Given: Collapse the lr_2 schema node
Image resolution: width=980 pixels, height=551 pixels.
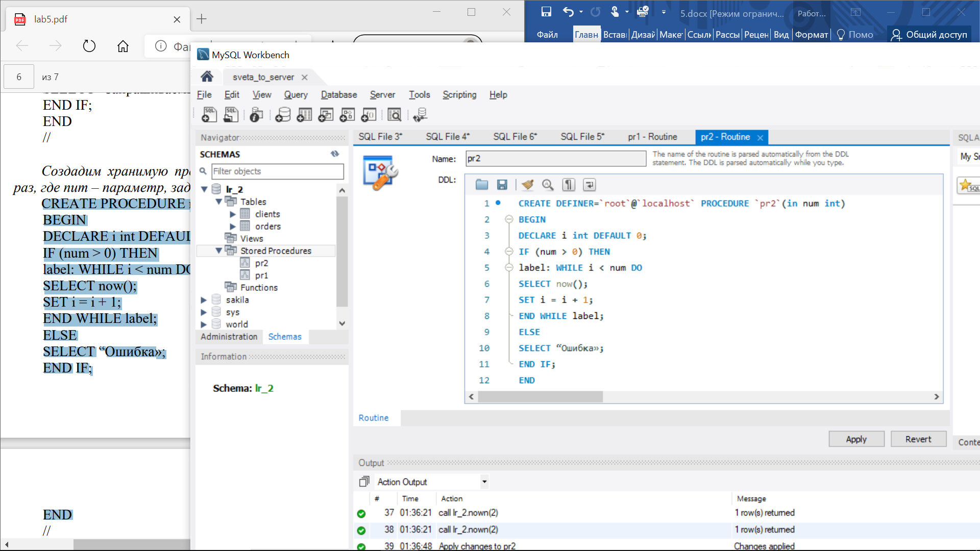Looking at the screenshot, I should [x=204, y=189].
